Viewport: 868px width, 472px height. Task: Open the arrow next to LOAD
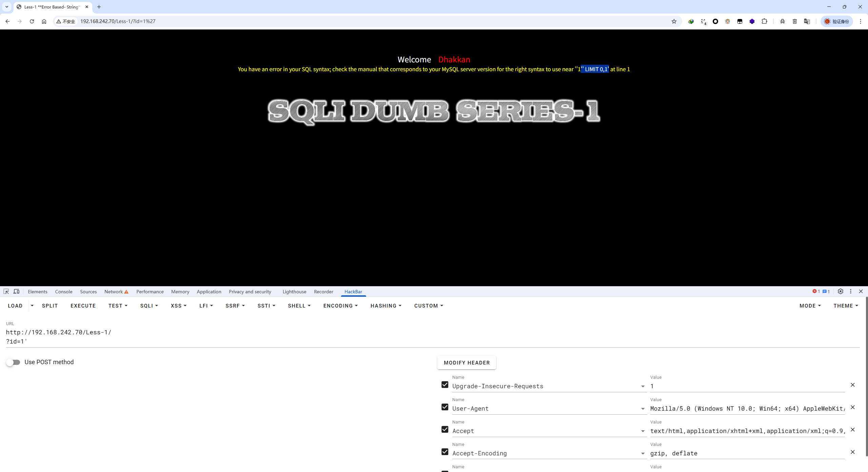32,306
